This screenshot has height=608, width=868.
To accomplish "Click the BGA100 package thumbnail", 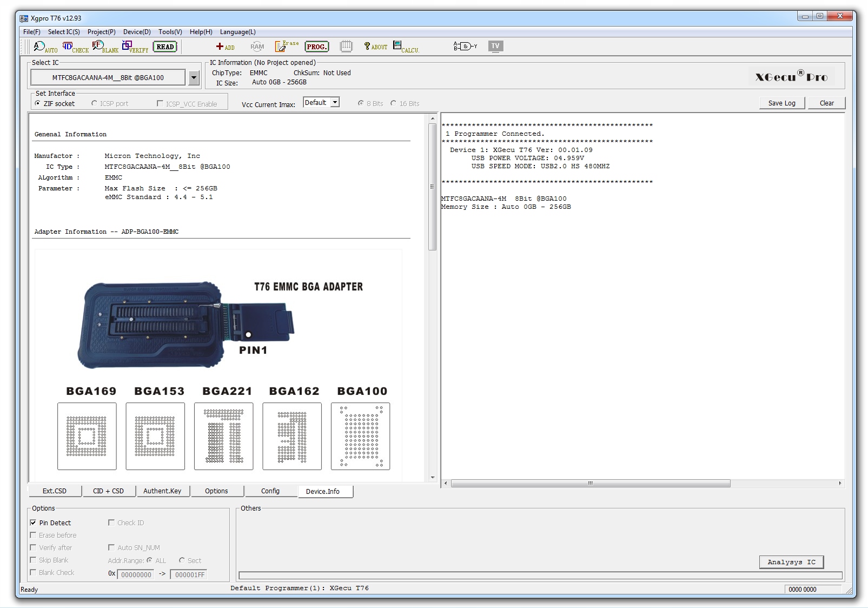I will point(360,436).
